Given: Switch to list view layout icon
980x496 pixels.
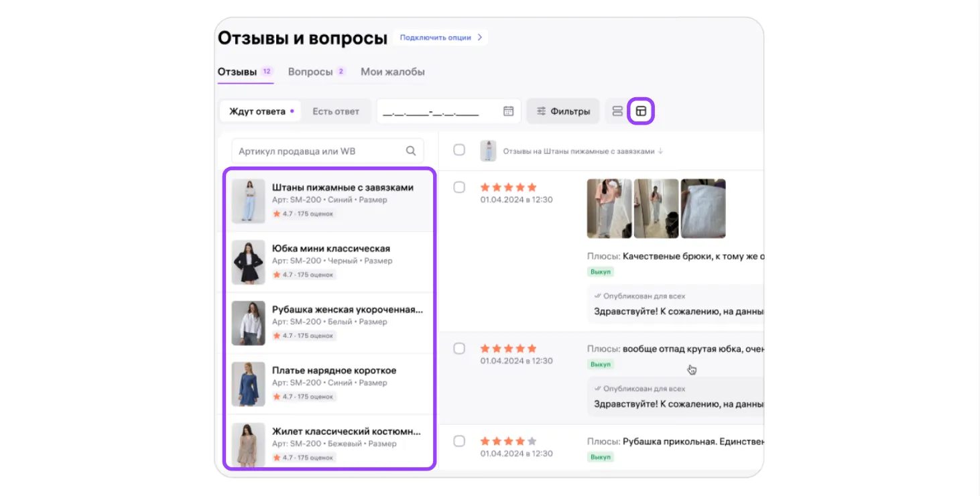Looking at the screenshot, I should click(x=617, y=111).
